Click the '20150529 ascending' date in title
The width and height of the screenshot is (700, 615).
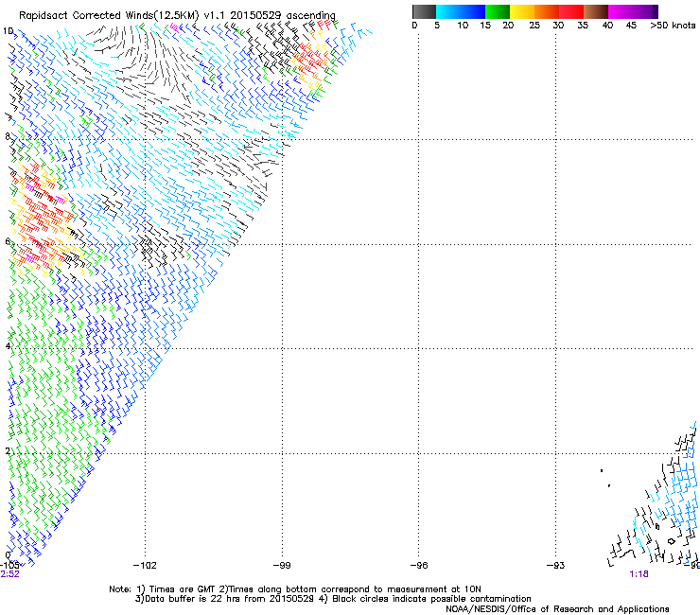coord(283,16)
